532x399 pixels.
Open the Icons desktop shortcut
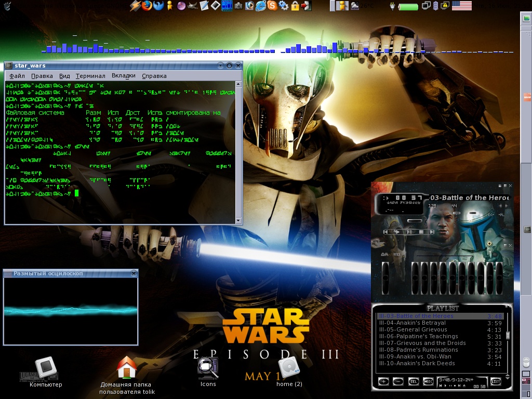(x=208, y=371)
